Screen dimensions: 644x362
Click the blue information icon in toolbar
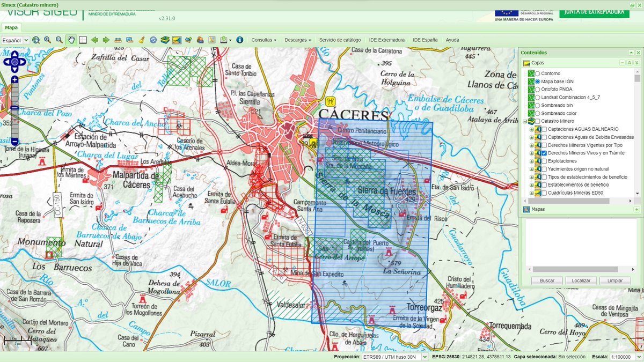[x=240, y=40]
